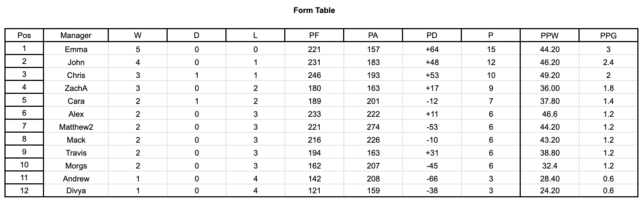Image resolution: width=644 pixels, height=204 pixels.
Task: Click ZachA's PPG value 1.8
Action: click(x=608, y=88)
